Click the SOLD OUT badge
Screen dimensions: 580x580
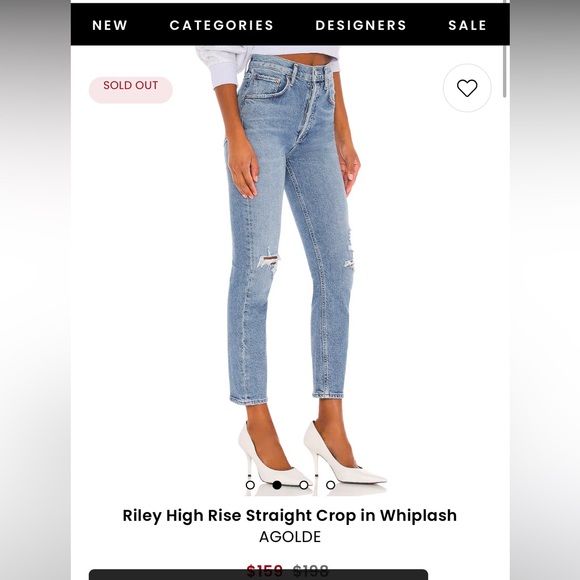(131, 90)
